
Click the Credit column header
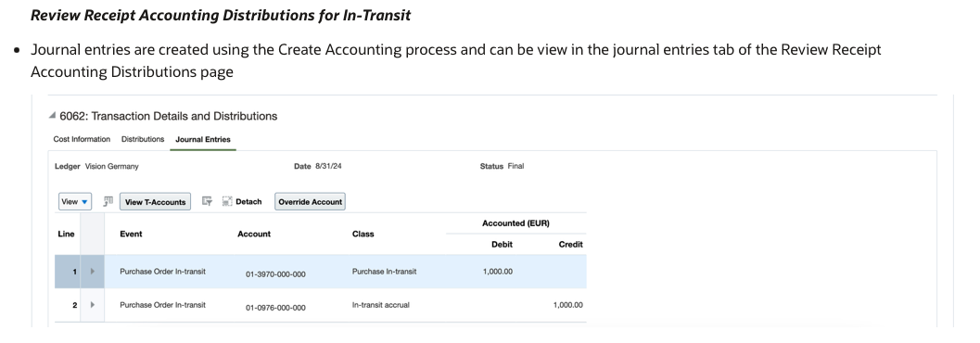coord(570,245)
